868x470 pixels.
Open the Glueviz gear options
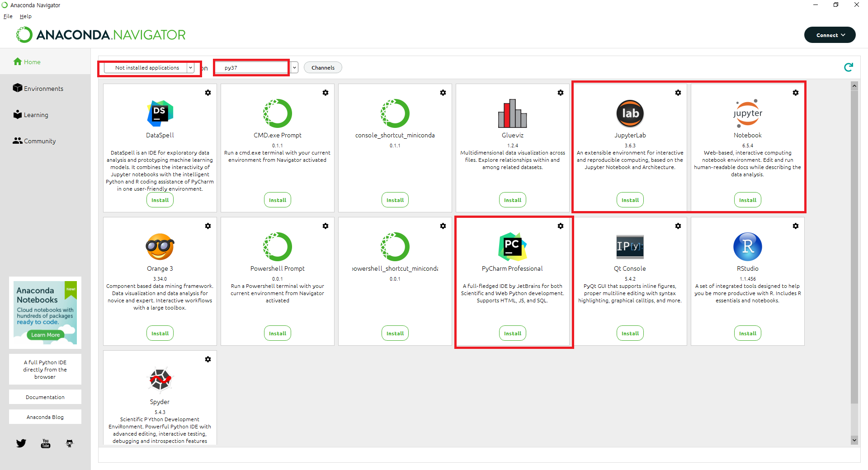pyautogui.click(x=561, y=93)
